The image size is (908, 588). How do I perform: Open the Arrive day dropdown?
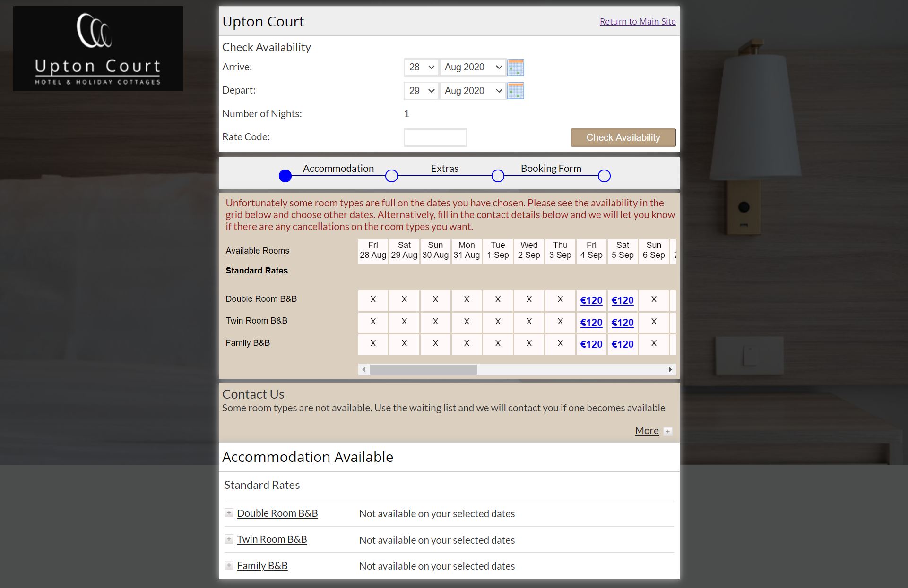421,67
